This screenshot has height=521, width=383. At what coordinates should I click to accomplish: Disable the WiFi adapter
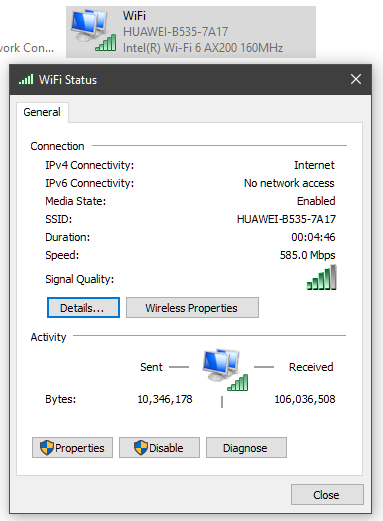(x=159, y=448)
